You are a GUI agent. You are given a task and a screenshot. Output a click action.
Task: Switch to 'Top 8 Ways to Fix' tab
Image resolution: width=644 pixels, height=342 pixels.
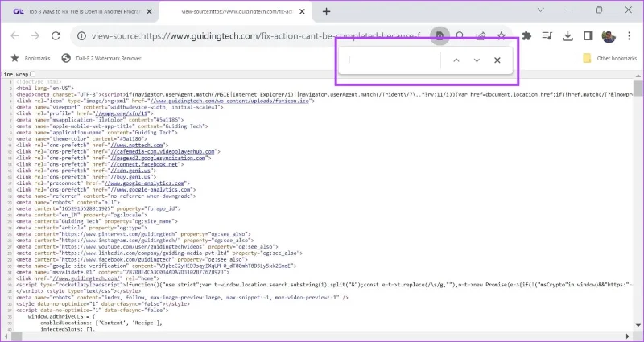(78, 12)
